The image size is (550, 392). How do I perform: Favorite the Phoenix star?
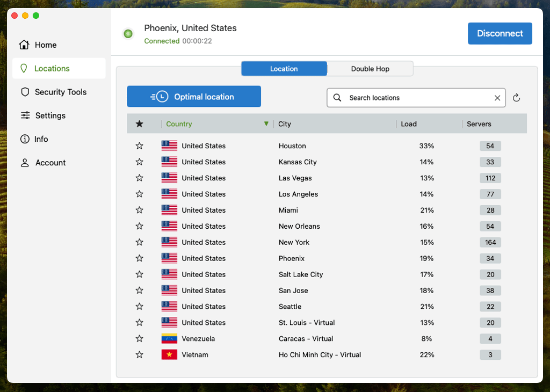tap(139, 258)
